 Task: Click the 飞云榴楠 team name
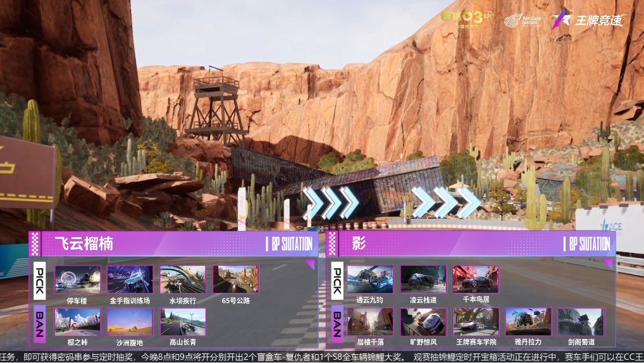point(84,244)
